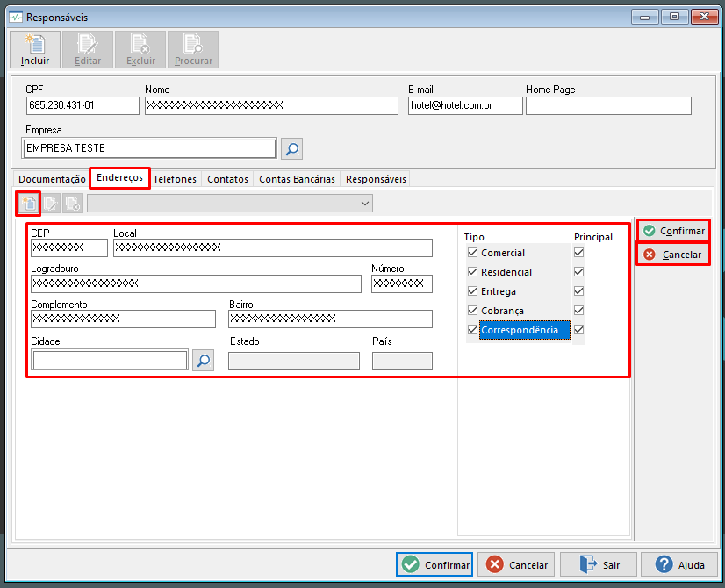Click the Excluir toolbar button
This screenshot has height=588, width=725.
pos(140,49)
